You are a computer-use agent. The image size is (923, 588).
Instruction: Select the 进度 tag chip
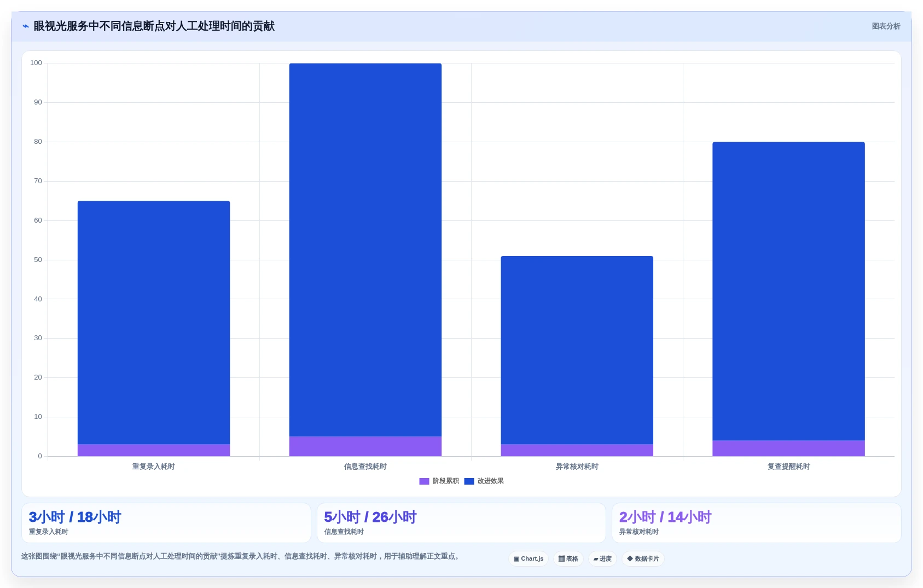click(x=602, y=558)
